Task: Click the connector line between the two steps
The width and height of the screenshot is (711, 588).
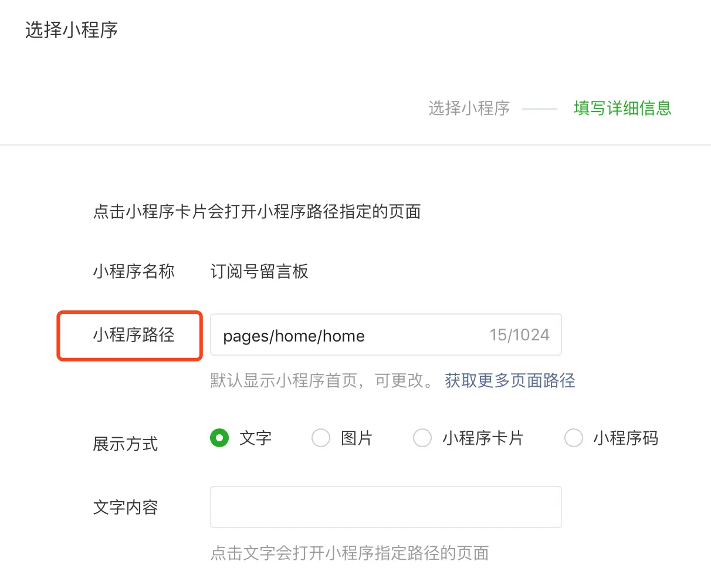Action: point(540,109)
